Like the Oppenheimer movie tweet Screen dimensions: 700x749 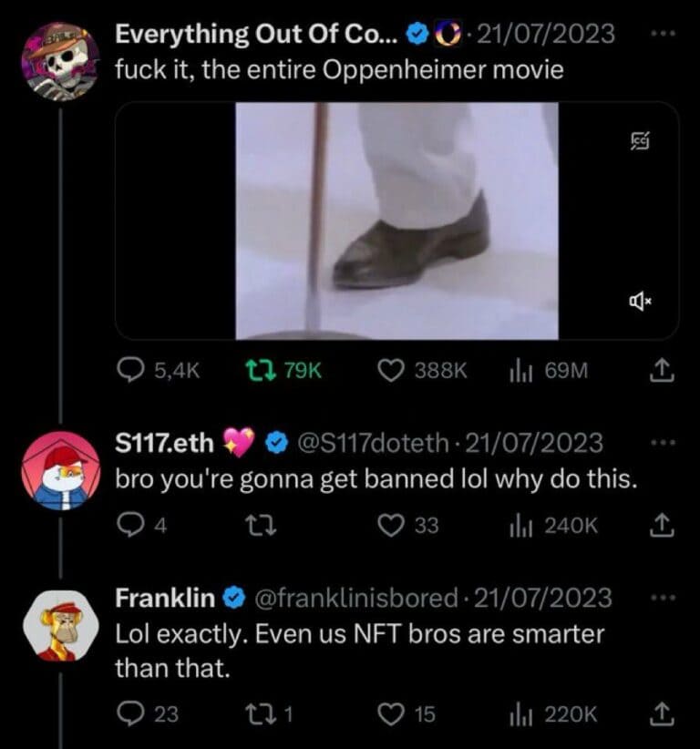tap(392, 370)
